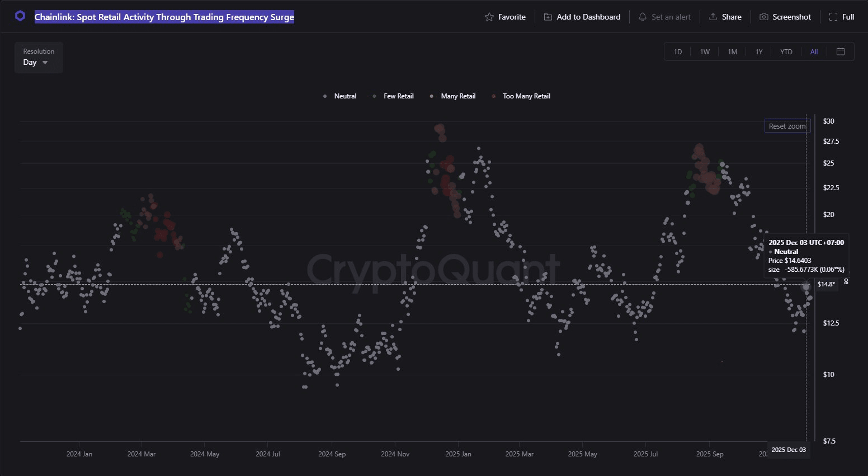This screenshot has height=476, width=868.
Task: Click the Full label text
Action: pos(848,17)
